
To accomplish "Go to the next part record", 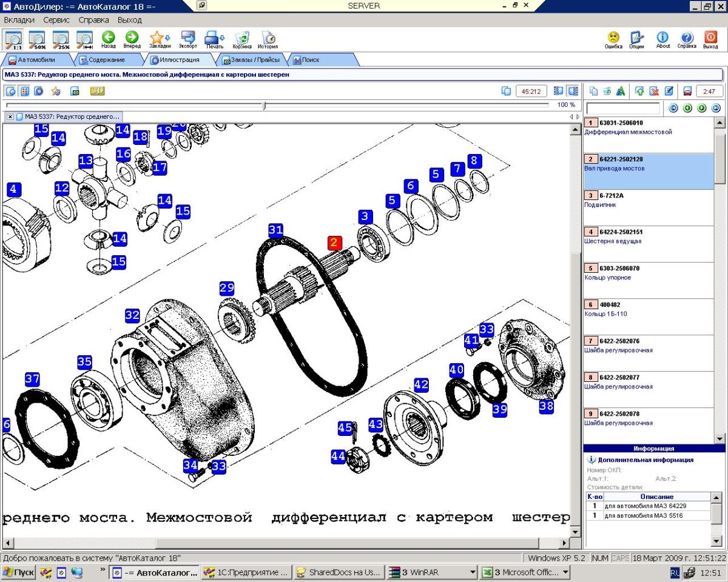I will pos(702,108).
